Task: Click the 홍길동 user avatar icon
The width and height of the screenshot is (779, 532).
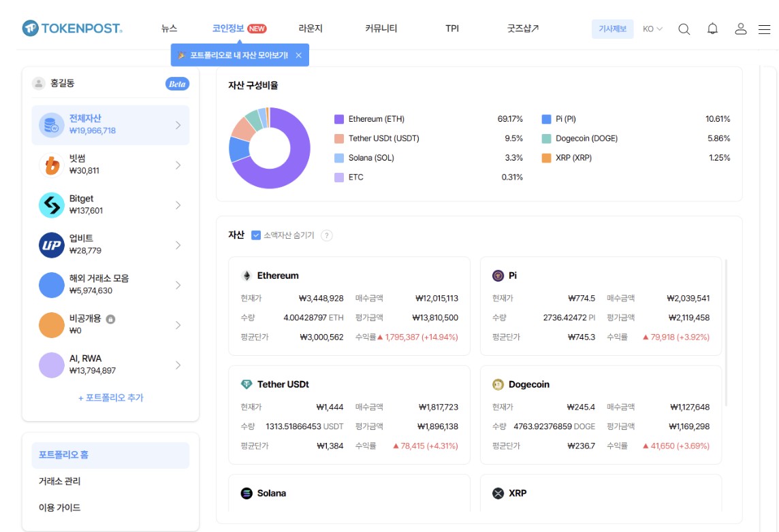Action: tap(39, 84)
